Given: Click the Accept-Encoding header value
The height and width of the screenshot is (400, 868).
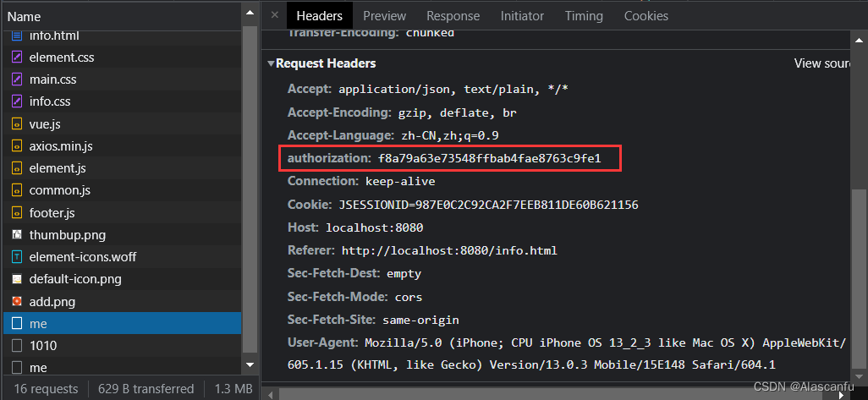Looking at the screenshot, I should coord(457,112).
